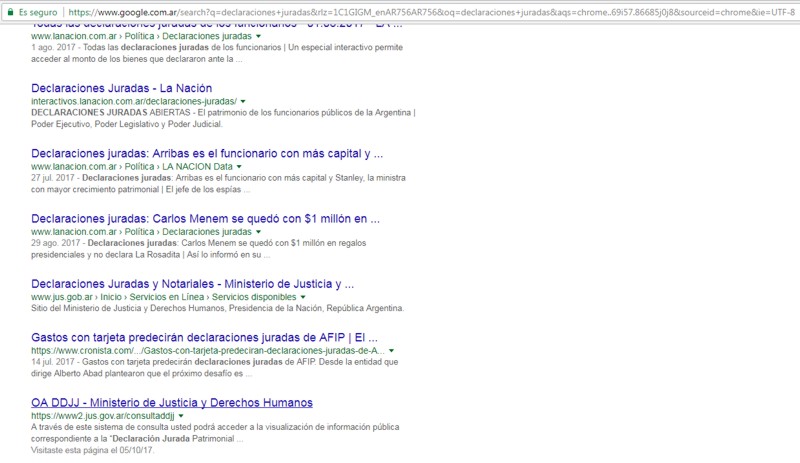Click 'interactivos.lanacion.com.ar/declaraciones-juradas/' green URL text

[134, 101]
